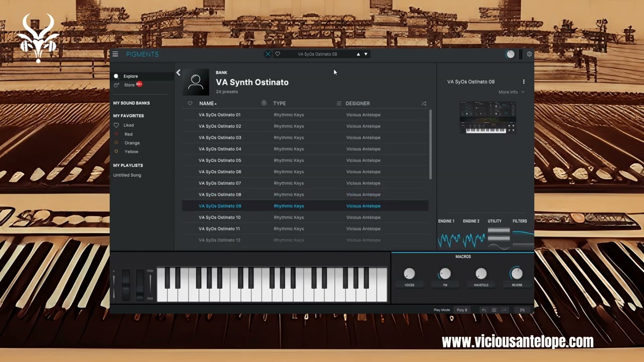Redo with the forward arrow icon
Screen dimensions: 644x362
504,310
